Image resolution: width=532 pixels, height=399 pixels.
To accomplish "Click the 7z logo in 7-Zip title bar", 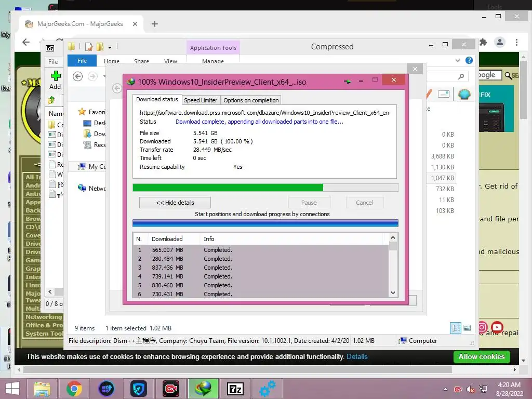I will point(50,48).
